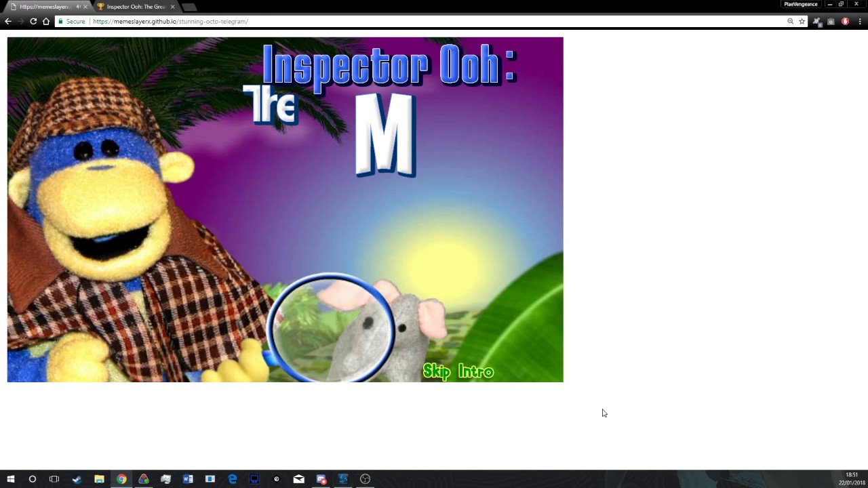
Task: Switch to the memeslayerx tab
Action: point(45,7)
